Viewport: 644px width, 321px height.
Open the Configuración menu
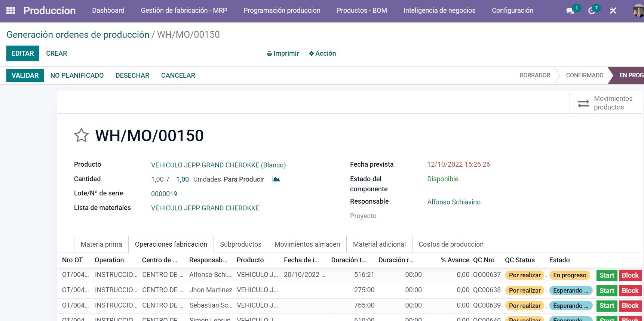coord(512,10)
